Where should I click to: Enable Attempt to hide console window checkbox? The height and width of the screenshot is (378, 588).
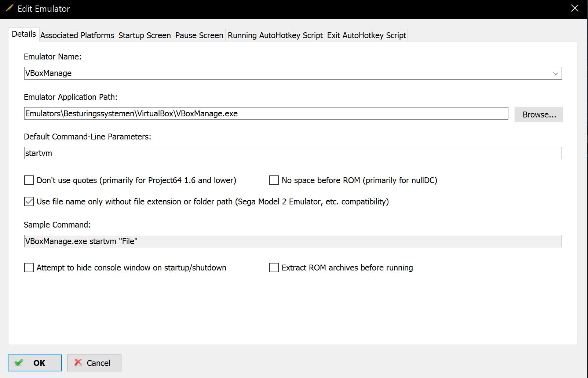point(29,268)
